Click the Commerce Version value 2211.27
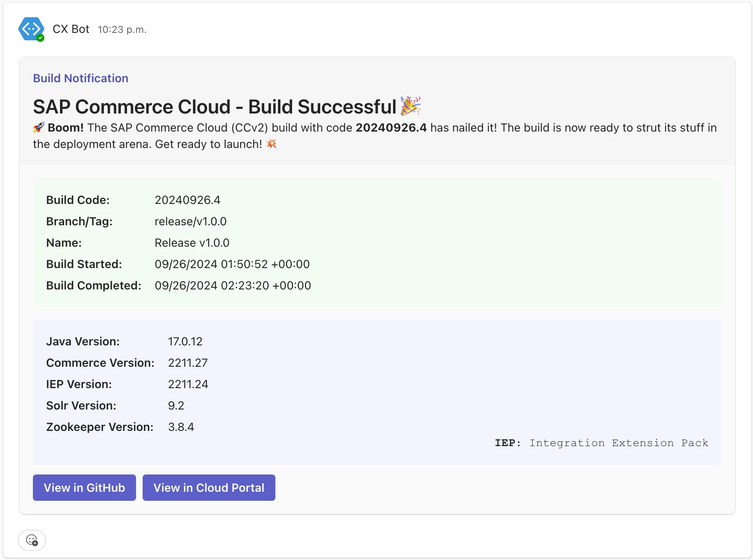Screen dimensions: 753x560 click(x=187, y=363)
